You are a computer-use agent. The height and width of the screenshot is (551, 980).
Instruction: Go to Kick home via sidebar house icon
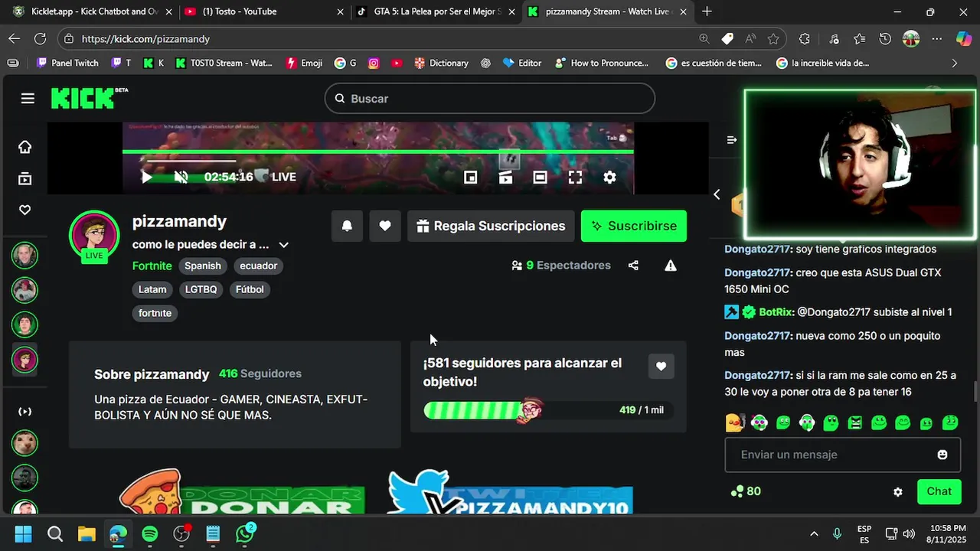(x=25, y=147)
